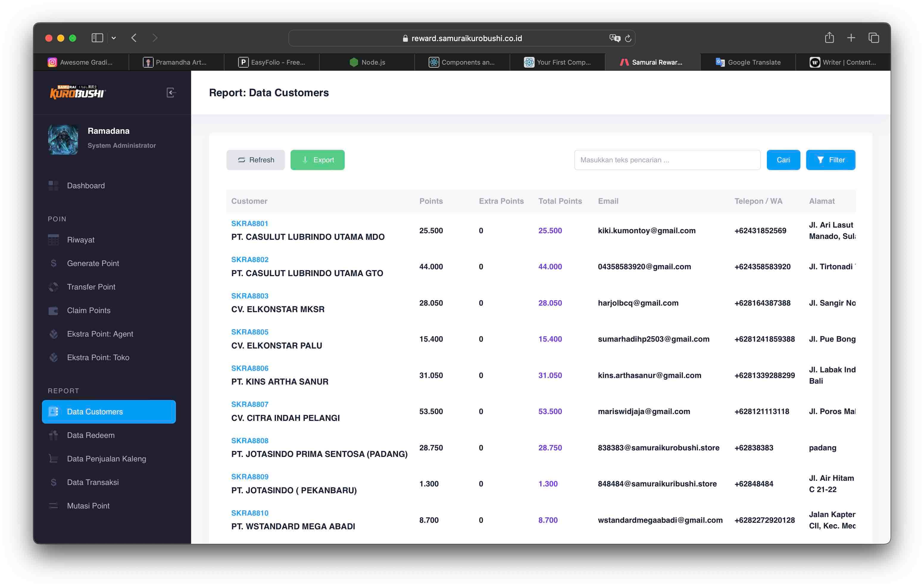Click the Data Redeem gift icon
The width and height of the screenshot is (924, 588).
[x=53, y=435]
